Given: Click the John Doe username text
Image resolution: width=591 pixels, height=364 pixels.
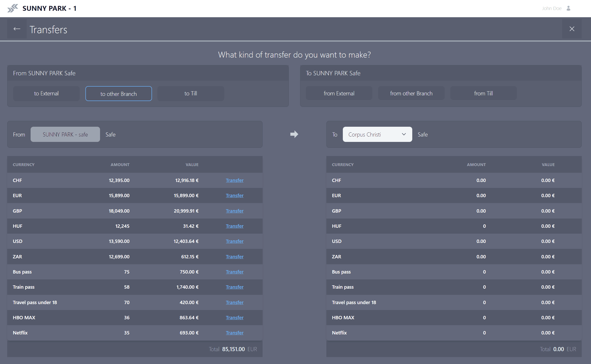Looking at the screenshot, I should tap(552, 8).
